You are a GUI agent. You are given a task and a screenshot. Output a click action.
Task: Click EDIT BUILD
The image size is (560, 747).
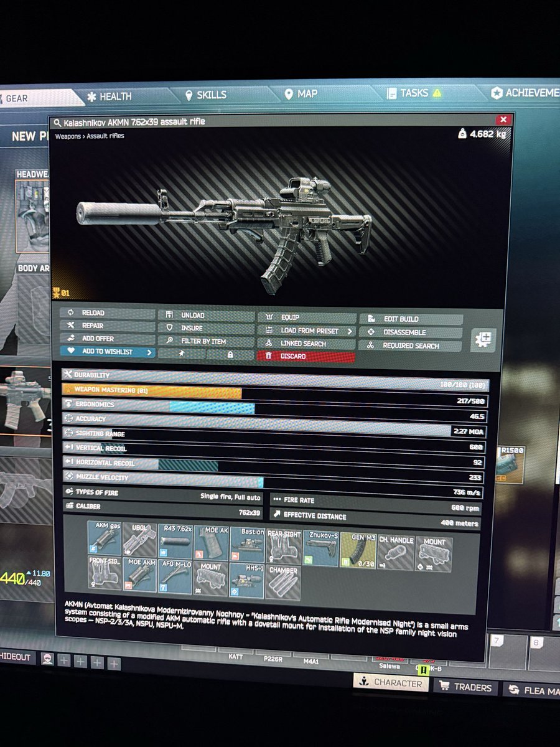coord(411,319)
